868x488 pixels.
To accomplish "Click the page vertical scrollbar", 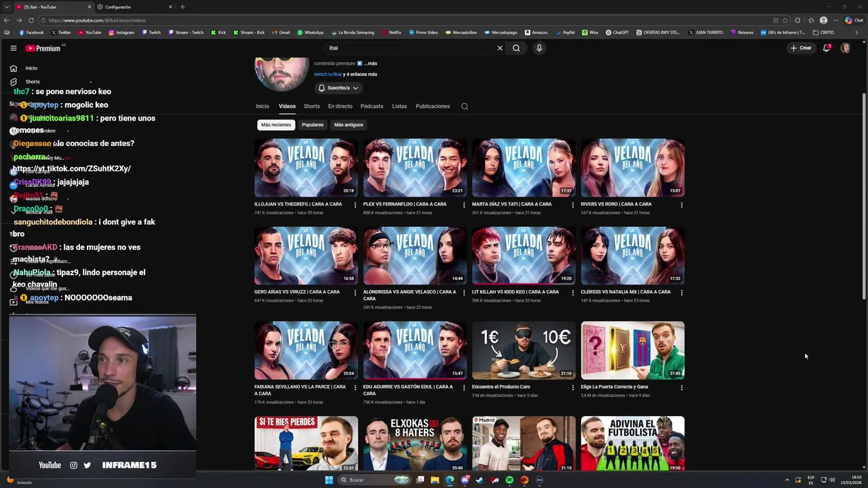I will pos(863,197).
